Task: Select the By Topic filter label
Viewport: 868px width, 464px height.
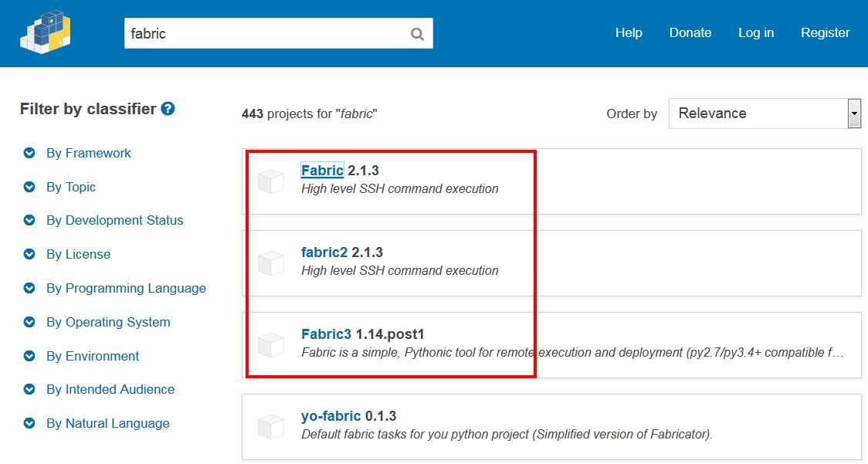Action: (x=71, y=187)
